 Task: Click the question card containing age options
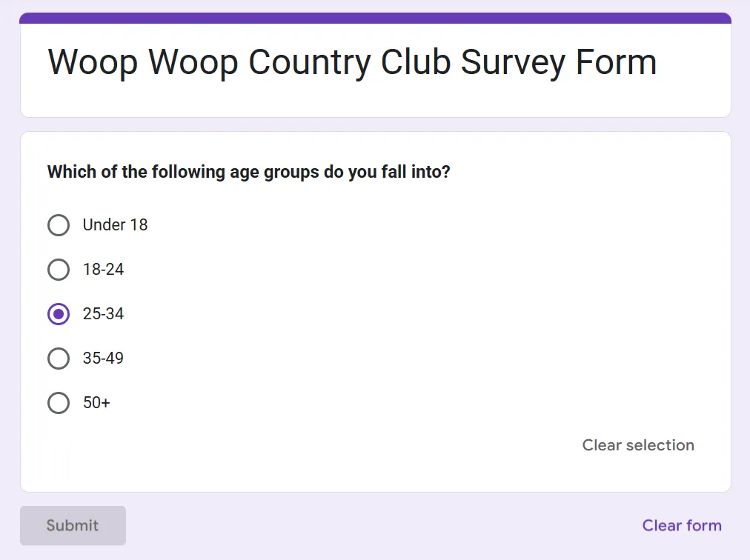(x=375, y=311)
